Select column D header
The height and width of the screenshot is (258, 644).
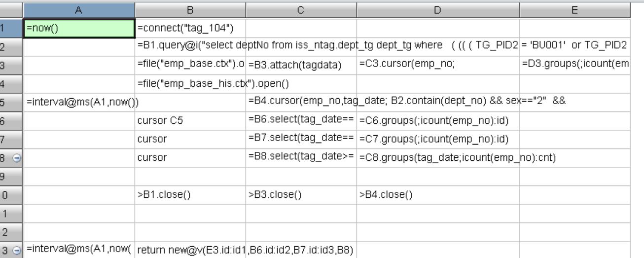click(x=437, y=9)
